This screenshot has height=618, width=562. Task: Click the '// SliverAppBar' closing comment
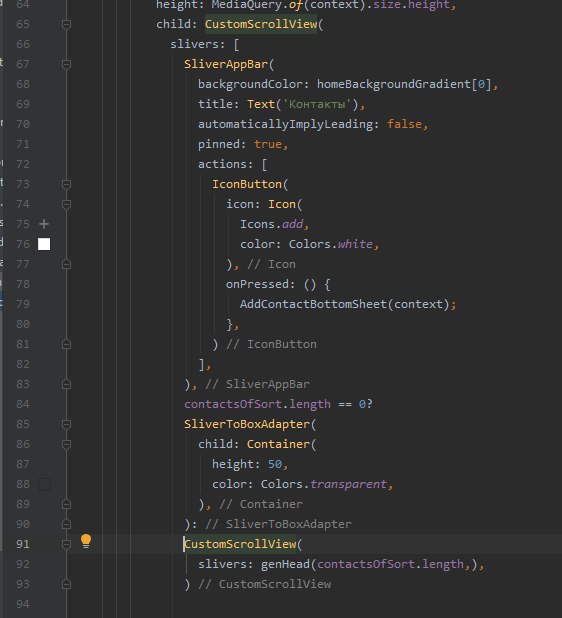click(257, 384)
